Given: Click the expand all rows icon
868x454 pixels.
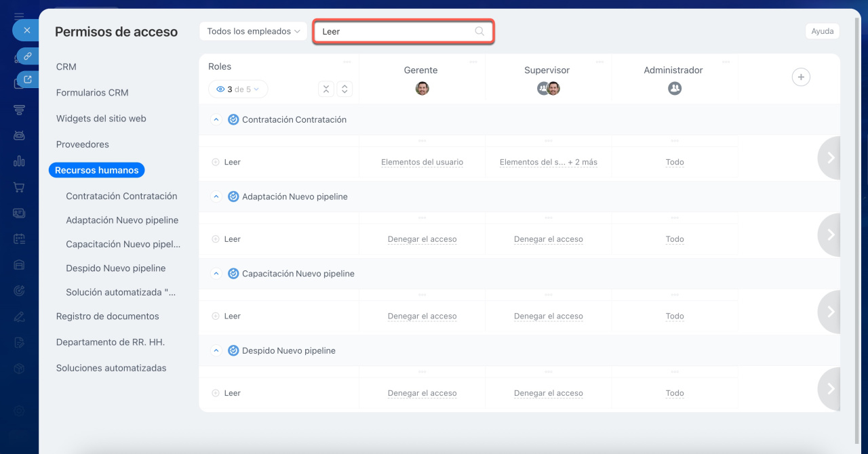Looking at the screenshot, I should [344, 89].
